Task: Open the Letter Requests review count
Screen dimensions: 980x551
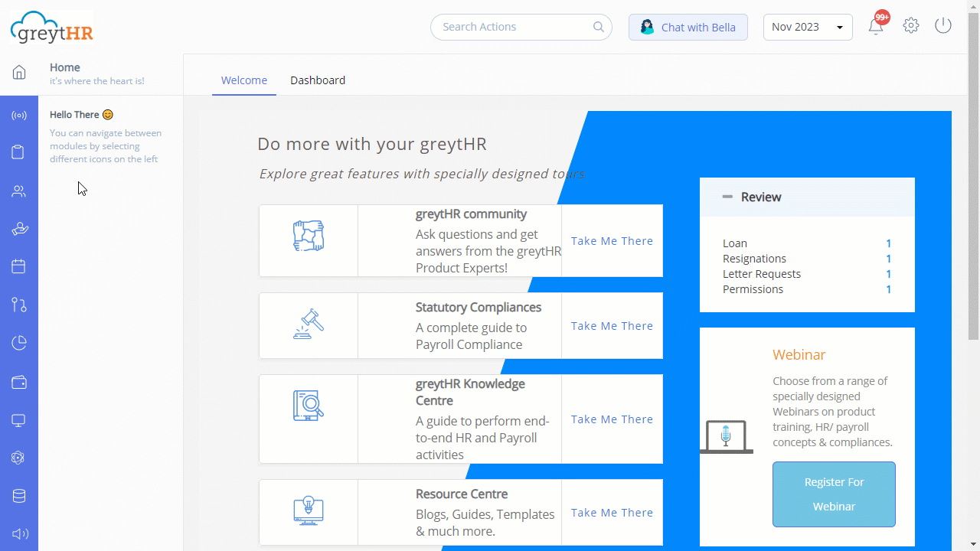Action: [x=889, y=274]
